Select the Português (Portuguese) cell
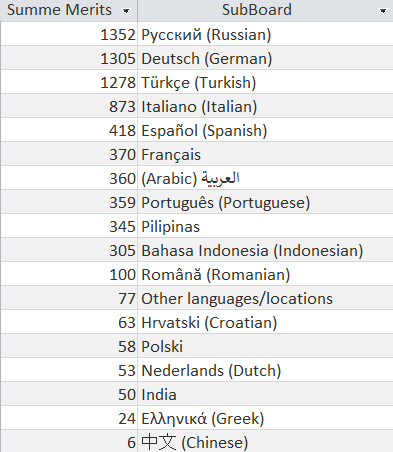 [x=265, y=202]
